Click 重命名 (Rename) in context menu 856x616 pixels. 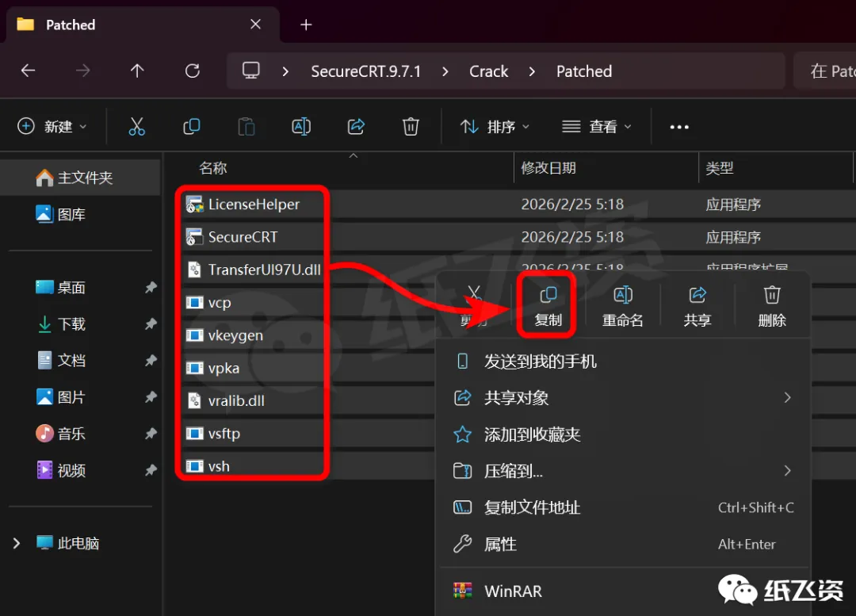click(622, 306)
